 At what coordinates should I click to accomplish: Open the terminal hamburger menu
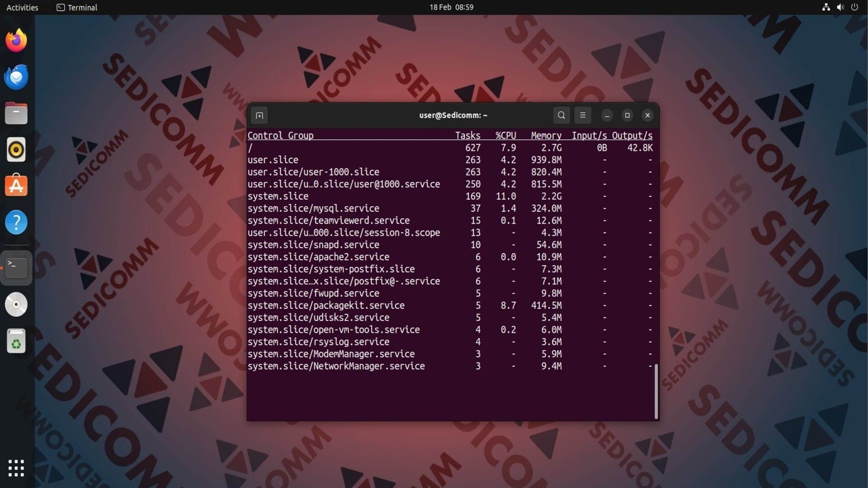tap(583, 115)
